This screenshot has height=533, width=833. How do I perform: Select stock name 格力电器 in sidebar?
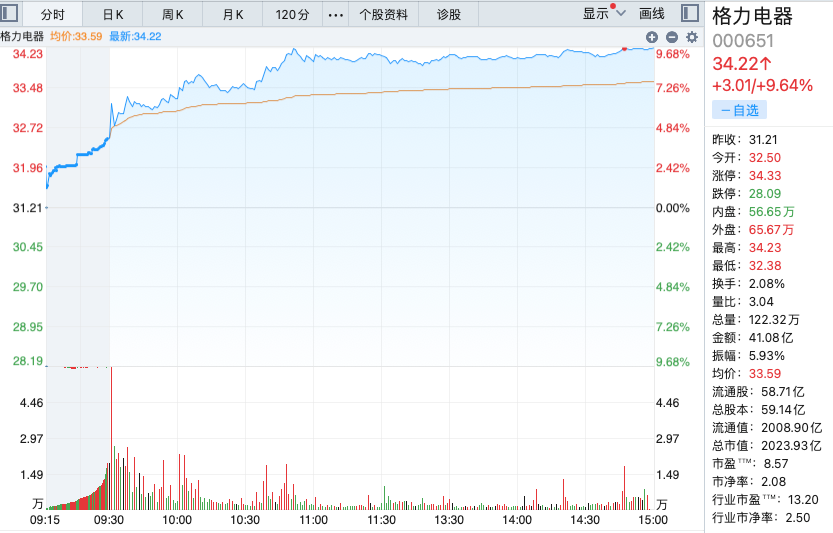click(x=752, y=17)
